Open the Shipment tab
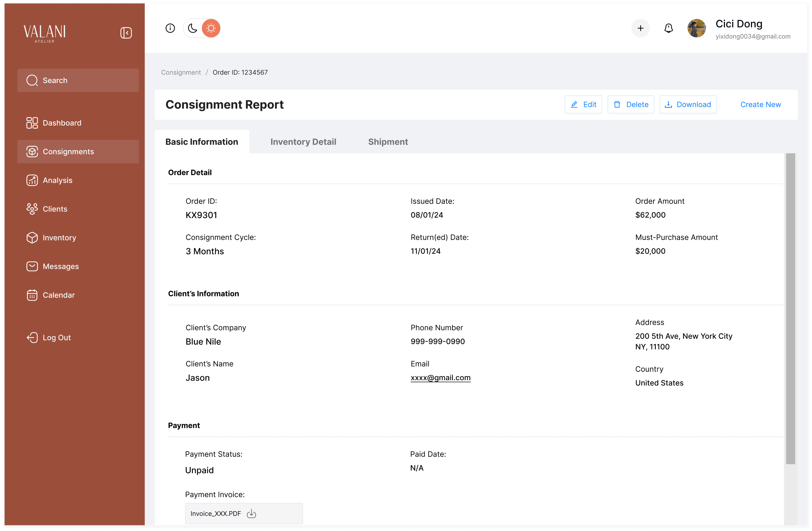Image resolution: width=812 pixels, height=531 pixels. [x=388, y=142]
